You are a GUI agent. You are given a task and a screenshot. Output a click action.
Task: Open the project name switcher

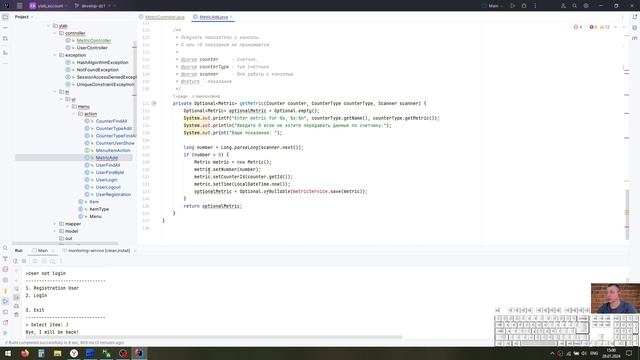point(48,6)
